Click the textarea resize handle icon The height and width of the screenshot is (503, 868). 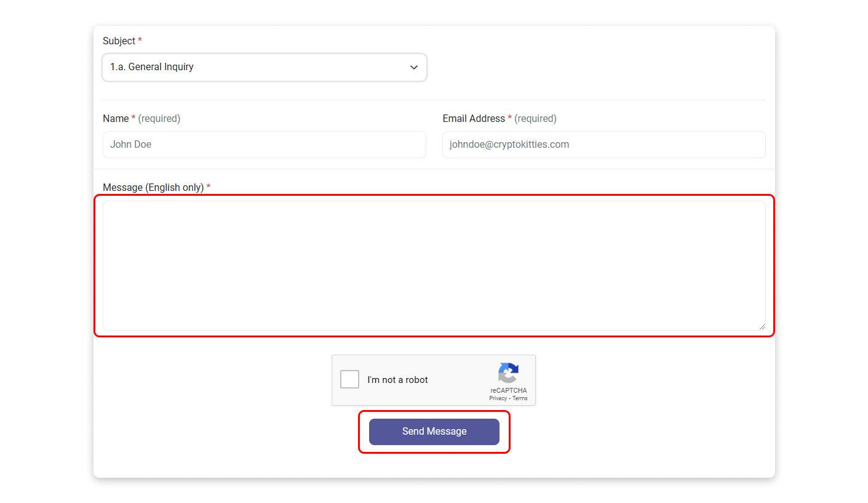click(x=762, y=326)
